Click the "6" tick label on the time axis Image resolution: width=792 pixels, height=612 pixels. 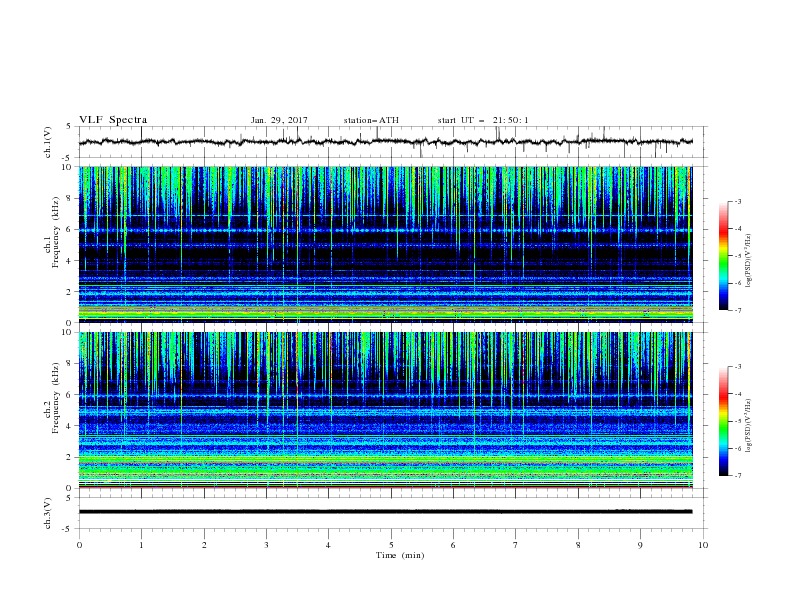pyautogui.click(x=453, y=545)
